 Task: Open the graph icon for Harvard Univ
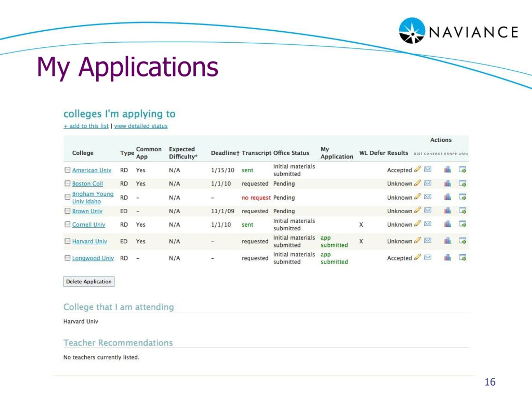coord(447,240)
